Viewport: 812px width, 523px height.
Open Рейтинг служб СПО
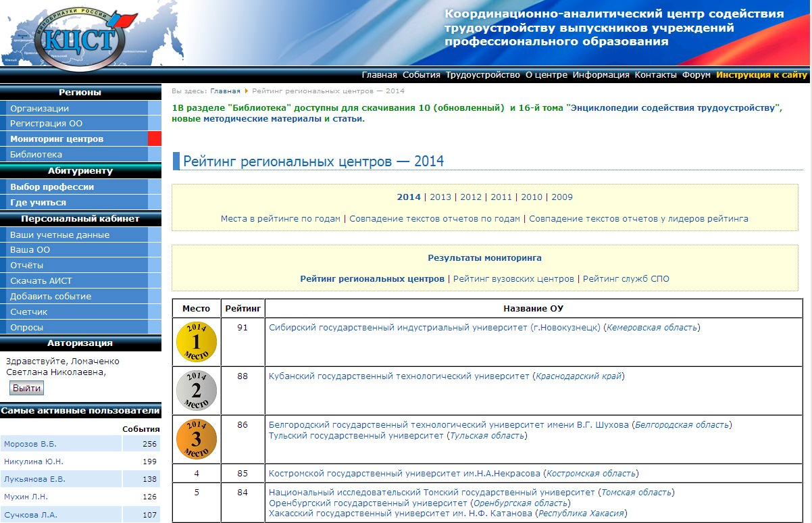(x=626, y=279)
